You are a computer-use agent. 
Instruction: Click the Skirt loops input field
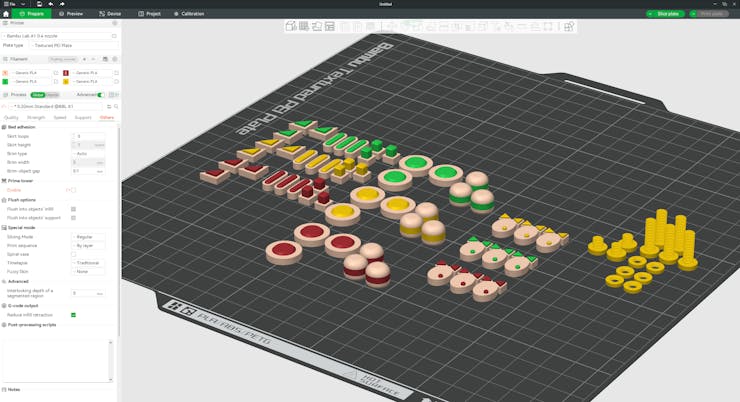pos(90,136)
